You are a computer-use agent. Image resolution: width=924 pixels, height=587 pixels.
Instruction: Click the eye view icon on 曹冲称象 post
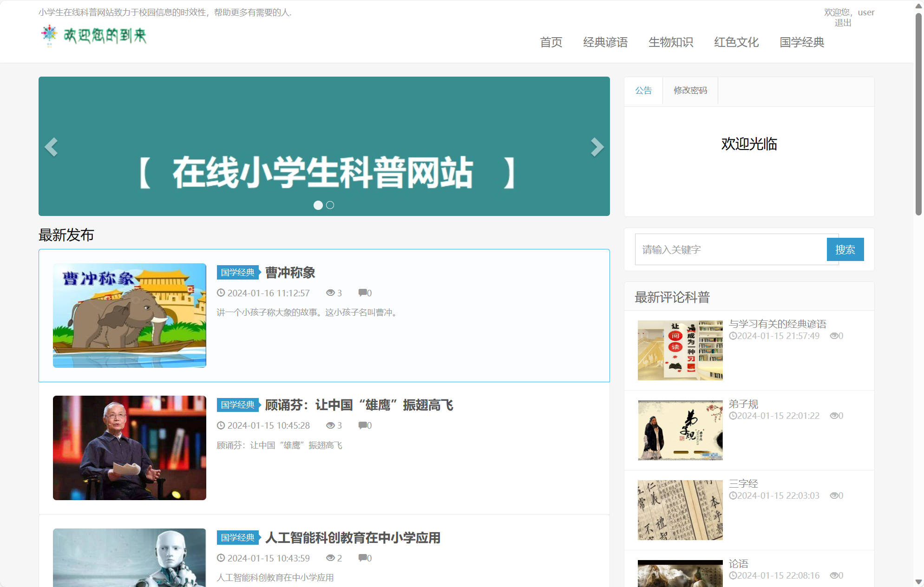click(x=331, y=293)
